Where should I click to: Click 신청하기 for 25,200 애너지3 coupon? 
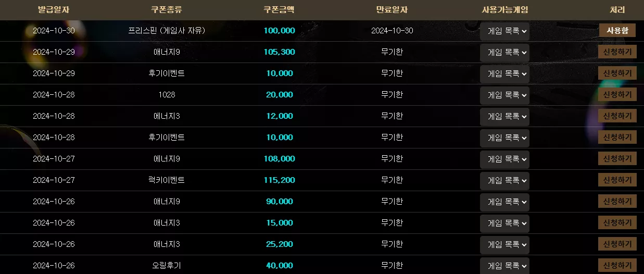(x=617, y=244)
